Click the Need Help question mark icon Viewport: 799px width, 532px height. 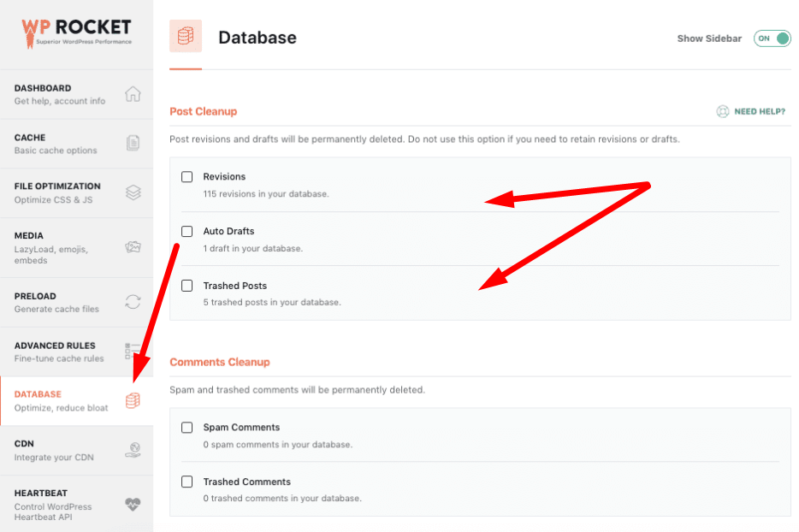pyautogui.click(x=721, y=111)
